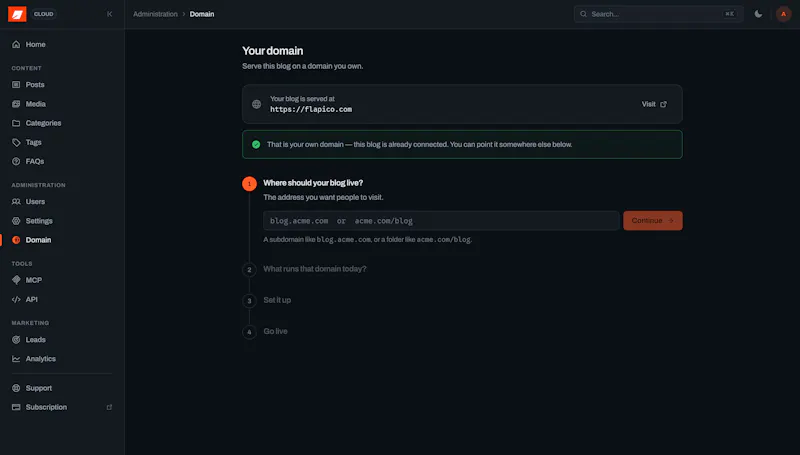
Task: Click the Subscription external-link icon
Action: click(109, 407)
